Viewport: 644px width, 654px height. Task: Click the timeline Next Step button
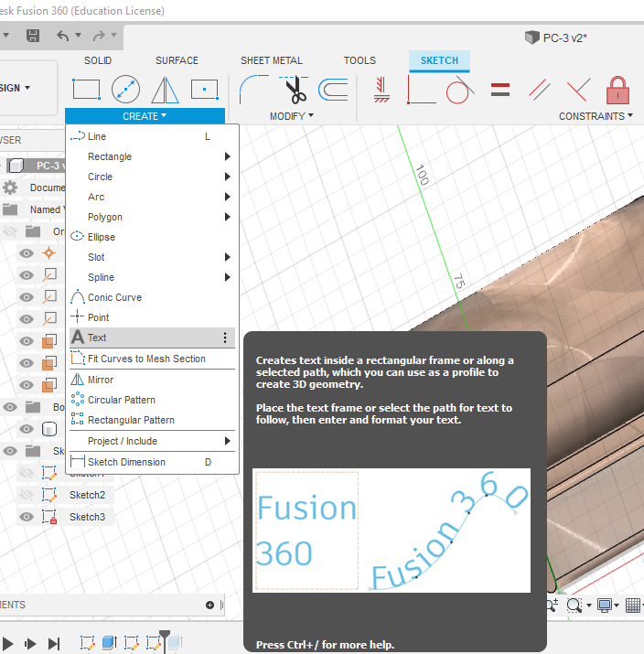(30, 644)
